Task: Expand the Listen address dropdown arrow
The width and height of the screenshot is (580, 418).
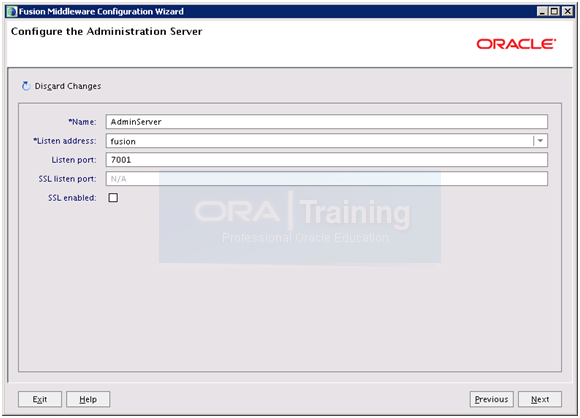Action: [540, 141]
